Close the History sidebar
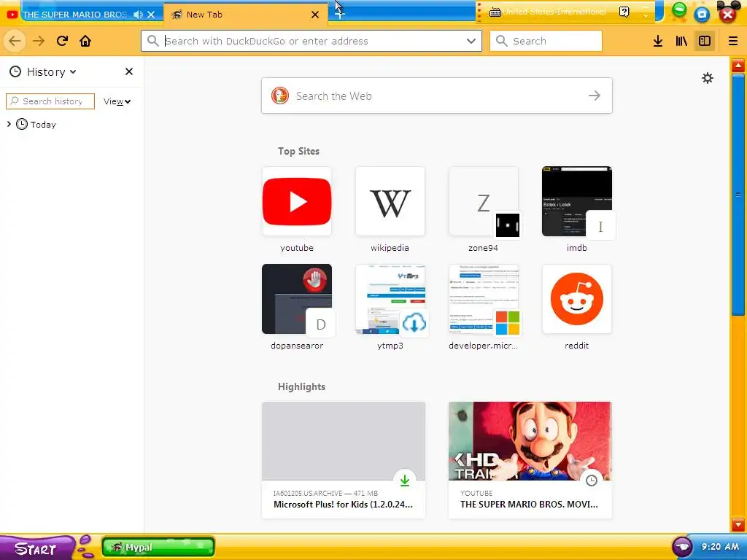Screen dimensions: 747x560 coord(128,71)
